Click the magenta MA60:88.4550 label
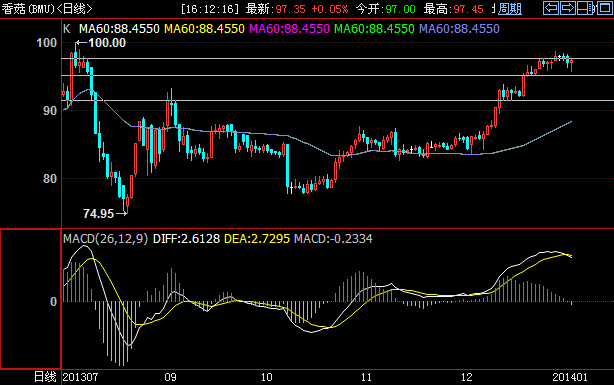 (289, 29)
